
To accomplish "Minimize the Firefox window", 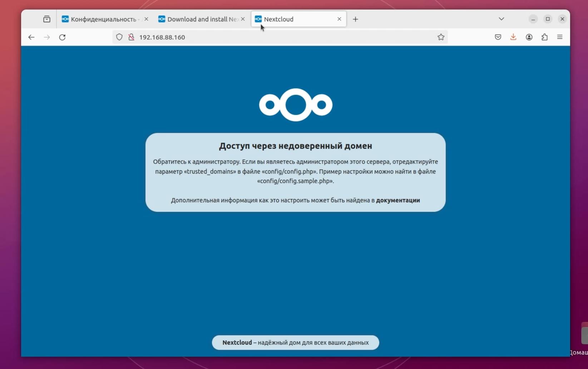I will click(x=533, y=19).
